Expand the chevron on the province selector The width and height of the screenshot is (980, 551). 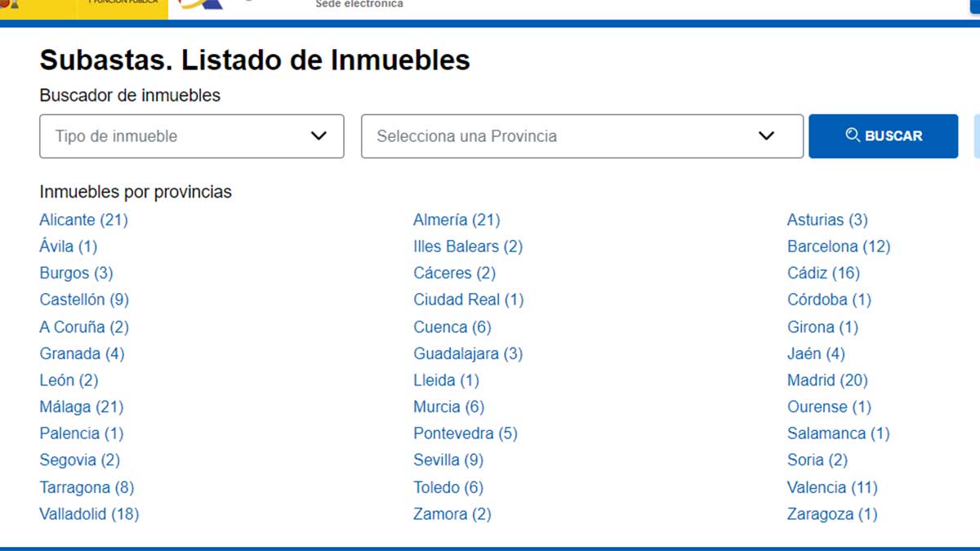click(765, 136)
